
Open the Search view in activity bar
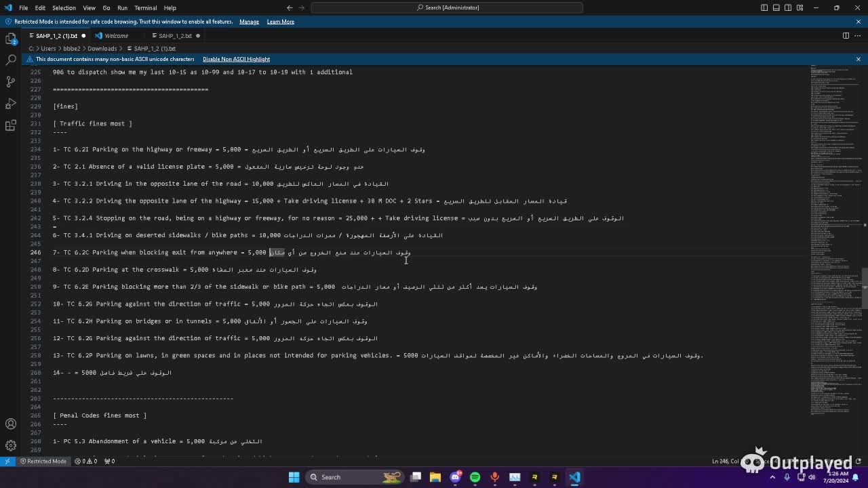click(11, 60)
